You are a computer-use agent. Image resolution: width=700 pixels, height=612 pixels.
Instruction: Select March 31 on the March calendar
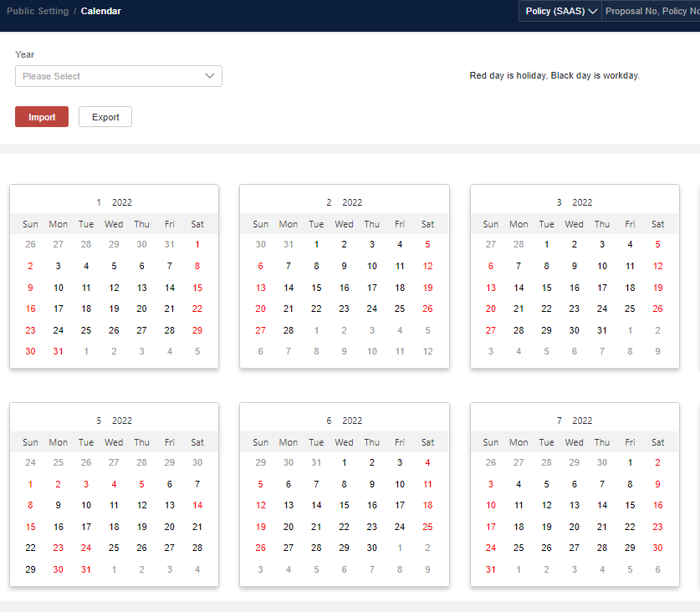pyautogui.click(x=601, y=329)
